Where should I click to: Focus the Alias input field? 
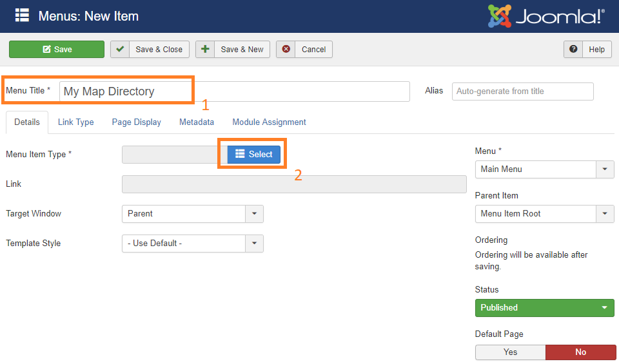coord(523,91)
